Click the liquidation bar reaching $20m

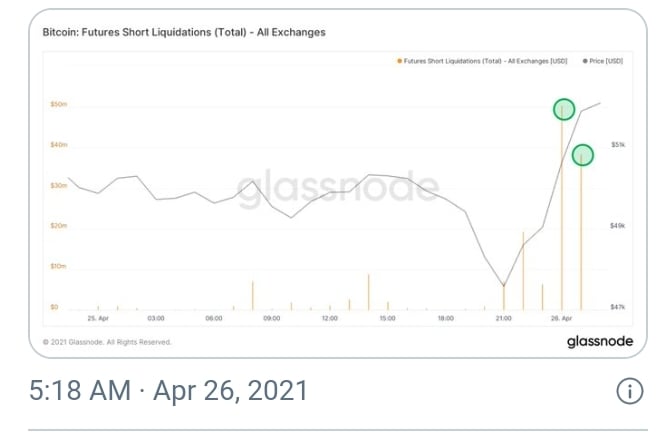pyautogui.click(x=523, y=270)
